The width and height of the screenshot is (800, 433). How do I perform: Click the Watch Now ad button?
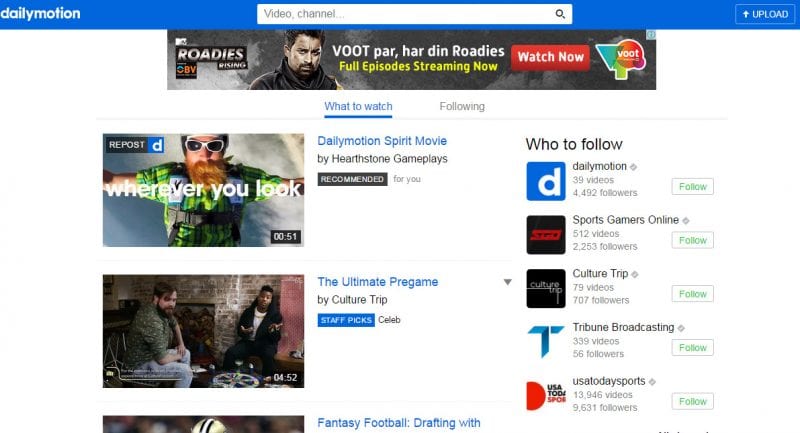[551, 57]
